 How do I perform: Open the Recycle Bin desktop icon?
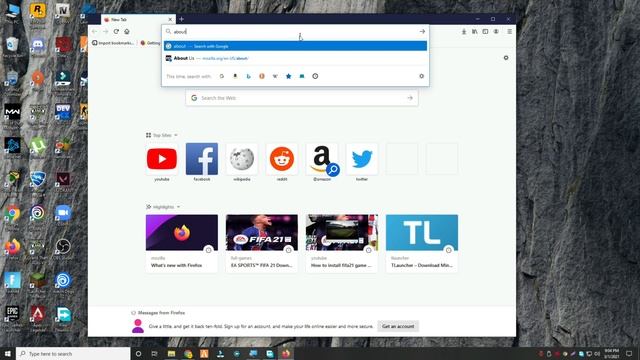coord(12,45)
